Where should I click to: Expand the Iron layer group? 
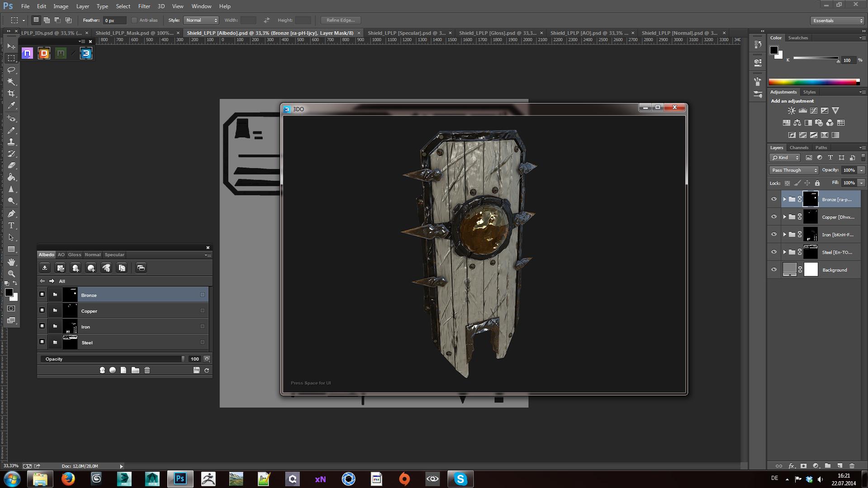tap(785, 234)
